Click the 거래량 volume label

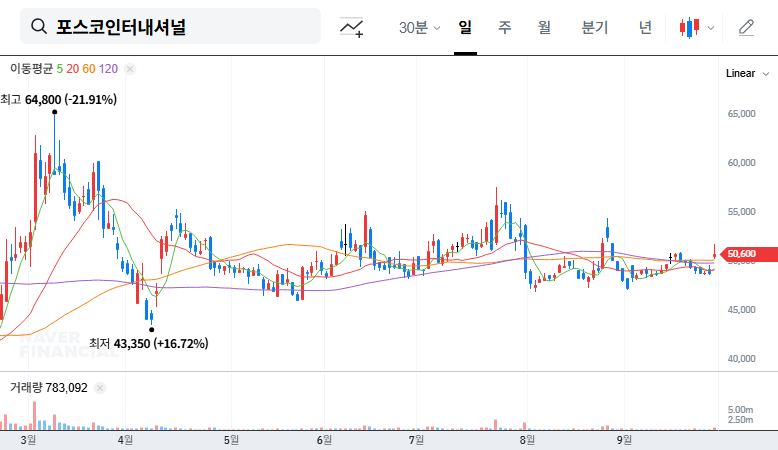click(26, 387)
